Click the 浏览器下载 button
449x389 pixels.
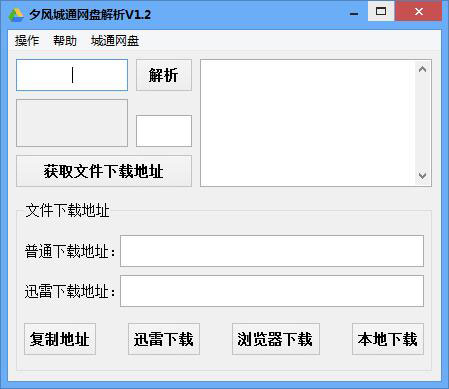coord(276,339)
